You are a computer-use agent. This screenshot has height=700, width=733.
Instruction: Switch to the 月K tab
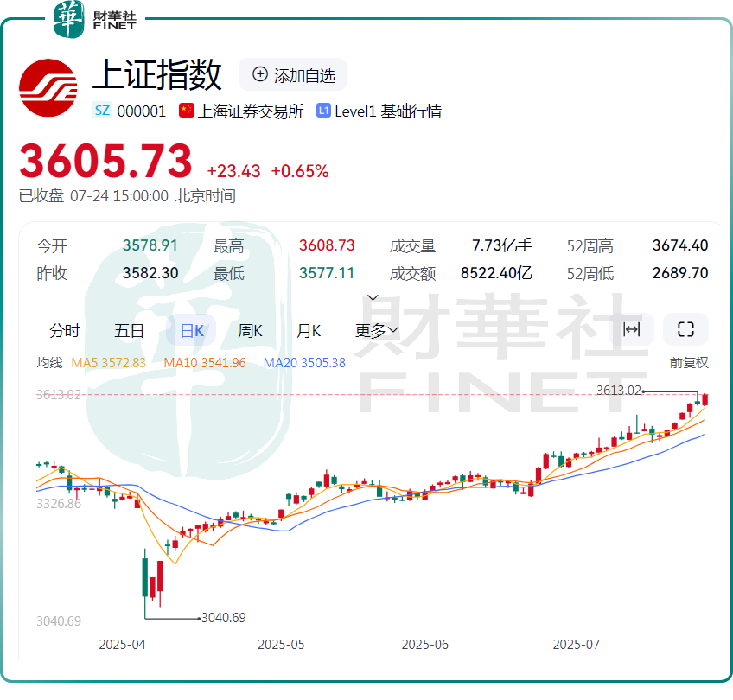tap(309, 331)
